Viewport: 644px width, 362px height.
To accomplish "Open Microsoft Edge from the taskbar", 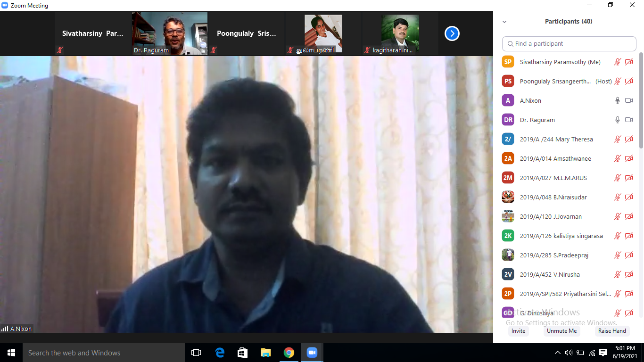I will (x=220, y=353).
